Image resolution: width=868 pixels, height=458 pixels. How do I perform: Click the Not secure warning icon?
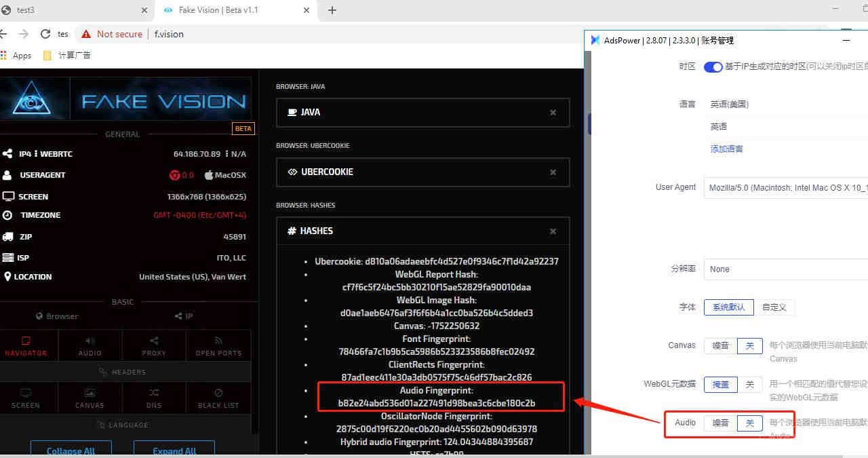86,34
